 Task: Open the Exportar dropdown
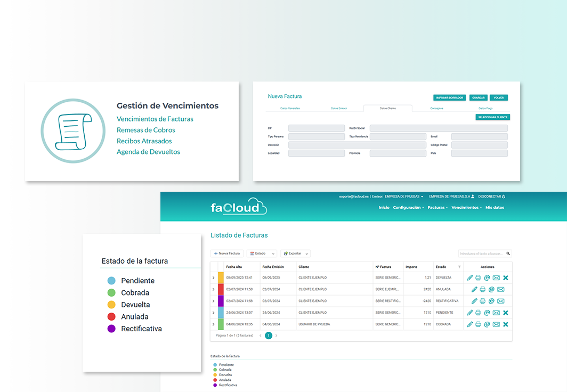pyautogui.click(x=295, y=254)
